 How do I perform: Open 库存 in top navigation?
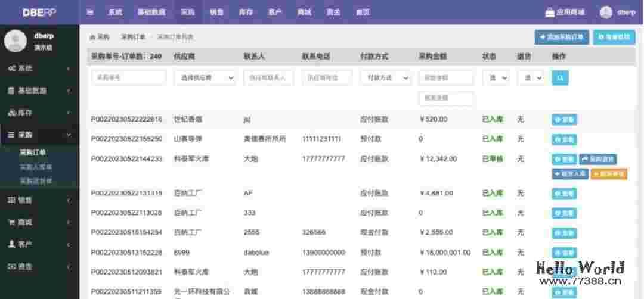click(246, 13)
